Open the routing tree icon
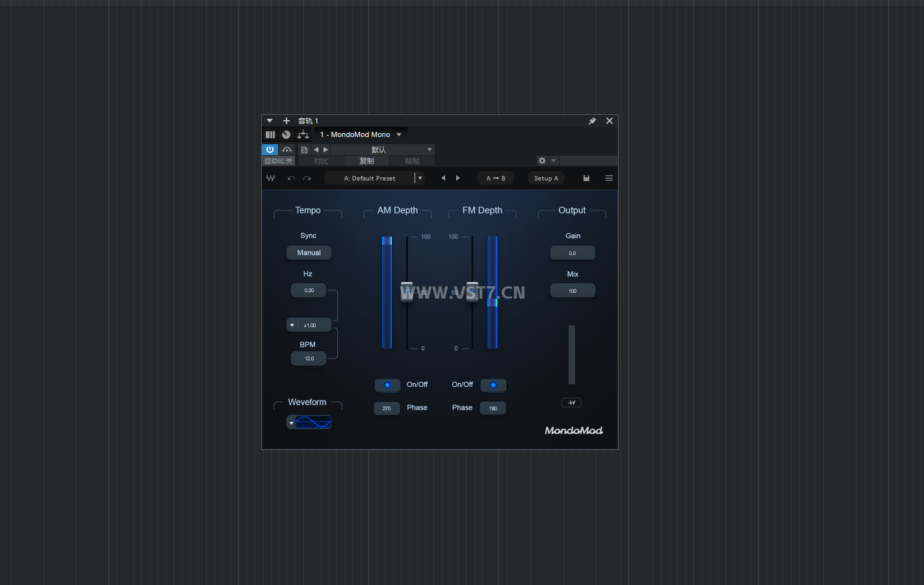Viewport: 924px width, 585px height. pos(303,134)
